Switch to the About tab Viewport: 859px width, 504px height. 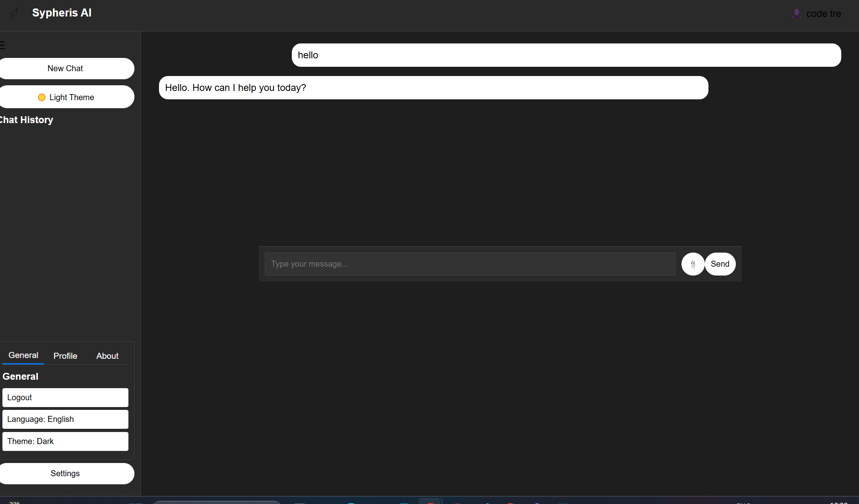(x=107, y=356)
